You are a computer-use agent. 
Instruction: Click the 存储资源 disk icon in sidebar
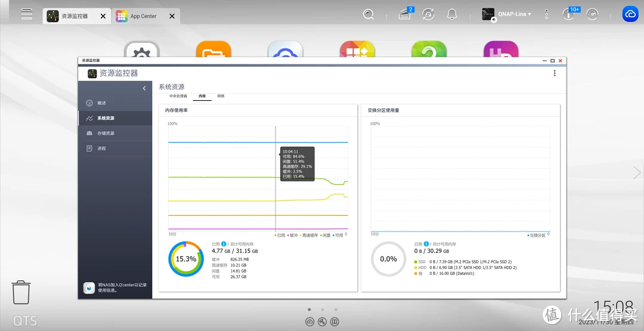pos(89,134)
